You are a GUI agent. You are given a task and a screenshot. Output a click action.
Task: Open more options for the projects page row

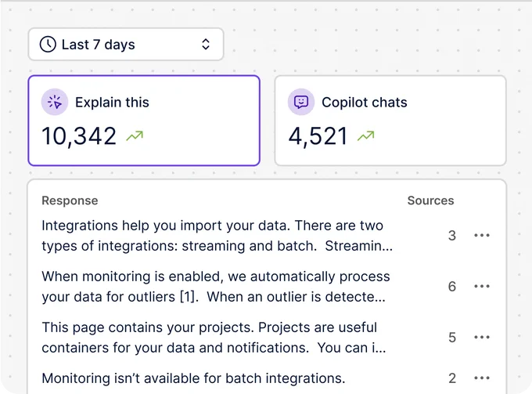tap(482, 337)
